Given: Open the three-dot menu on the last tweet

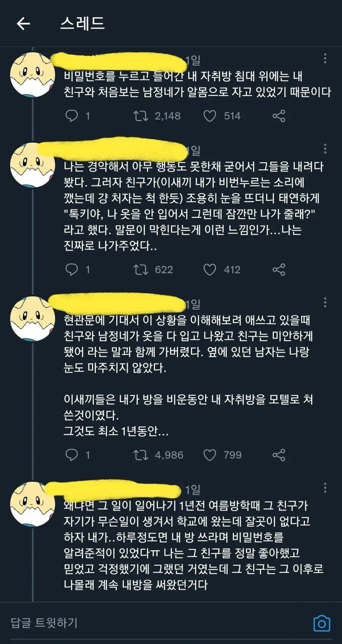Looking at the screenshot, I should pos(326,488).
